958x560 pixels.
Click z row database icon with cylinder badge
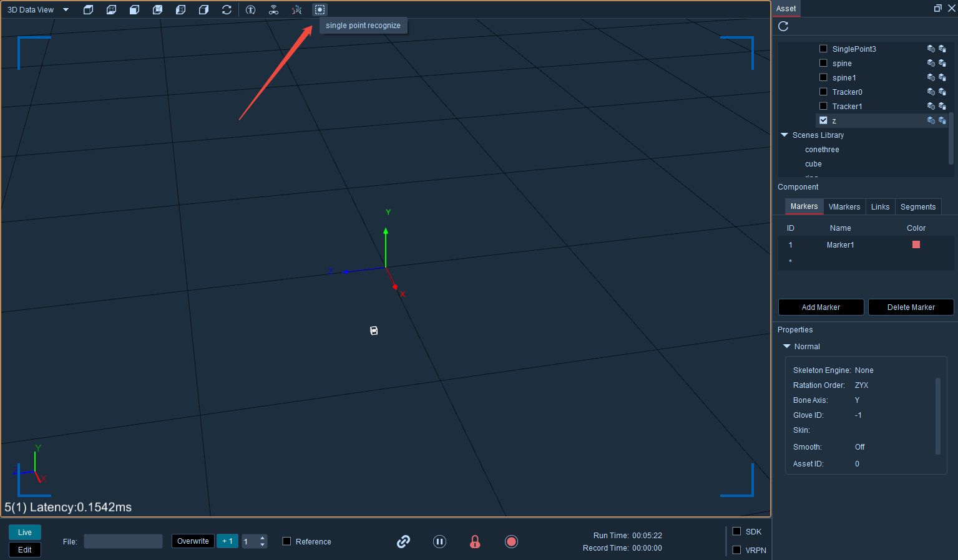point(942,120)
